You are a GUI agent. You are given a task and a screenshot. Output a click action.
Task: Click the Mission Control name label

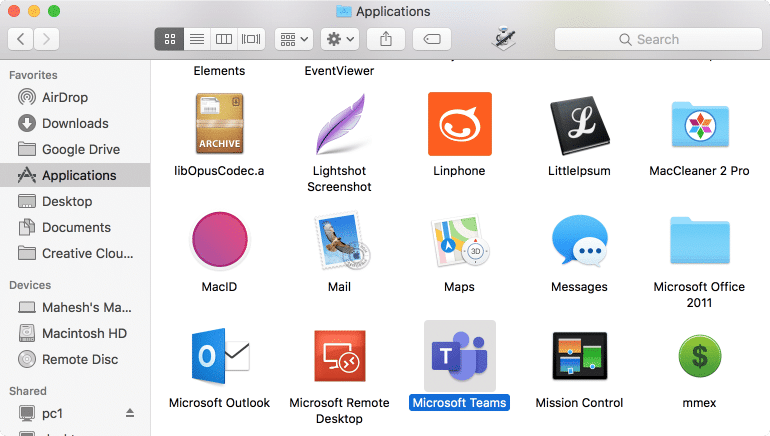[x=579, y=403]
